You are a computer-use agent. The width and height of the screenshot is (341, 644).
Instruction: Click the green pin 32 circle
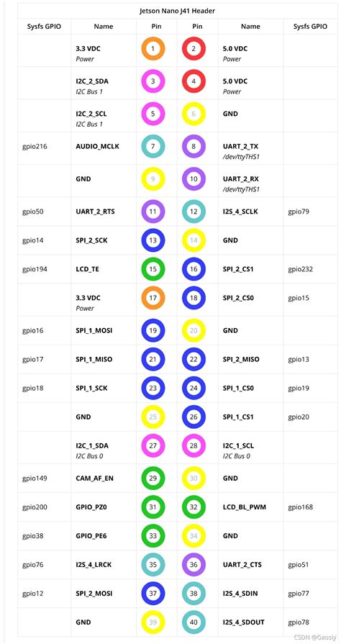[x=194, y=507]
